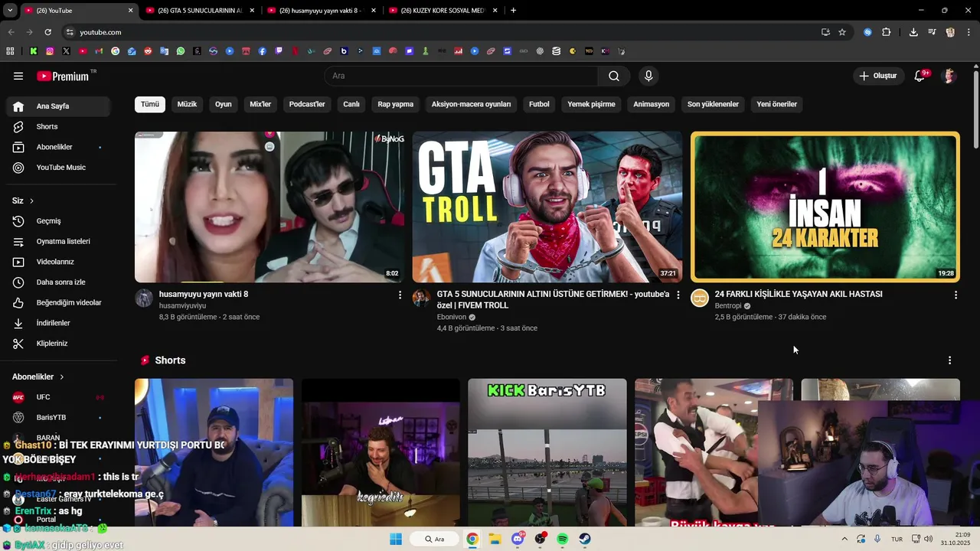Open Chrome downloads icon
980x551 pixels.
coord(913,32)
